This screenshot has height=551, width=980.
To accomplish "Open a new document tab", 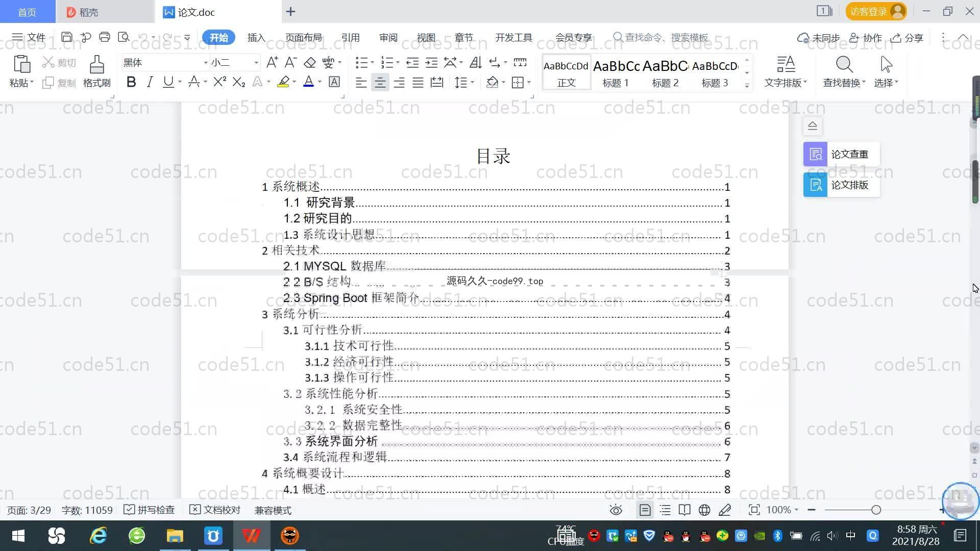I will coord(290,11).
